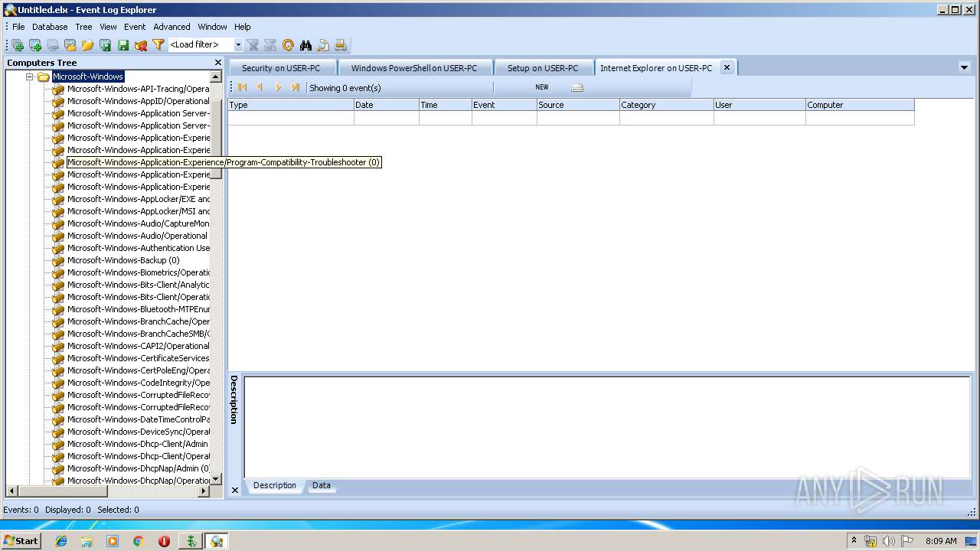Open the Help menu

(x=243, y=27)
